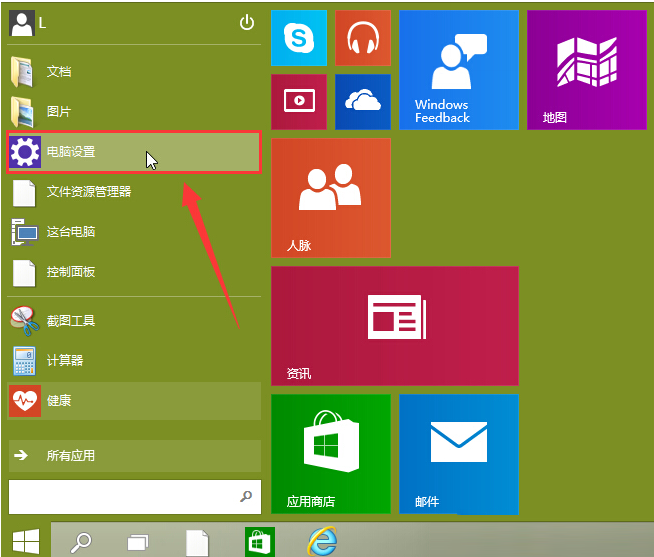Select 电脑设置 (PC settings) entry
This screenshot has height=557, width=654.
(134, 152)
